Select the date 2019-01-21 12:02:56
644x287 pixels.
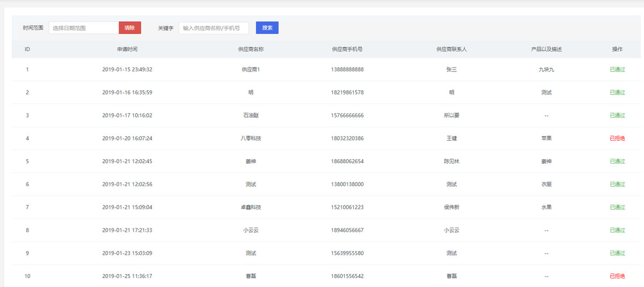click(127, 185)
